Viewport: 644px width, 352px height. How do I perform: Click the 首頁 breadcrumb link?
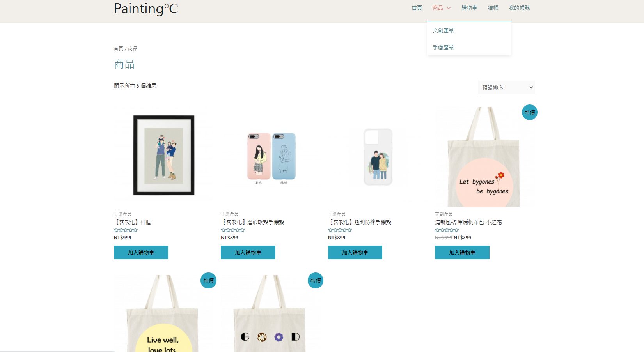coord(118,49)
